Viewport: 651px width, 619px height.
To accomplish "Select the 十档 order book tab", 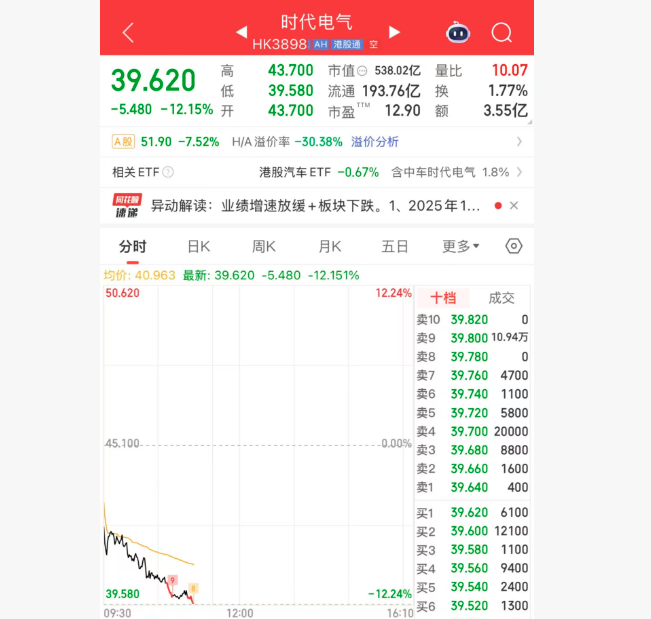I will click(443, 298).
